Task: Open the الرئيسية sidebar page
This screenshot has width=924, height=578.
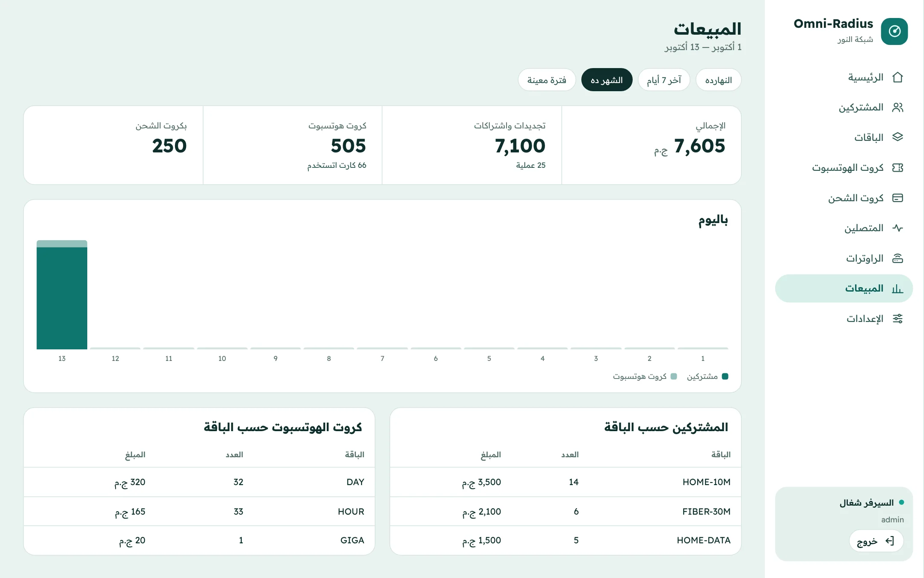Action: [844, 77]
